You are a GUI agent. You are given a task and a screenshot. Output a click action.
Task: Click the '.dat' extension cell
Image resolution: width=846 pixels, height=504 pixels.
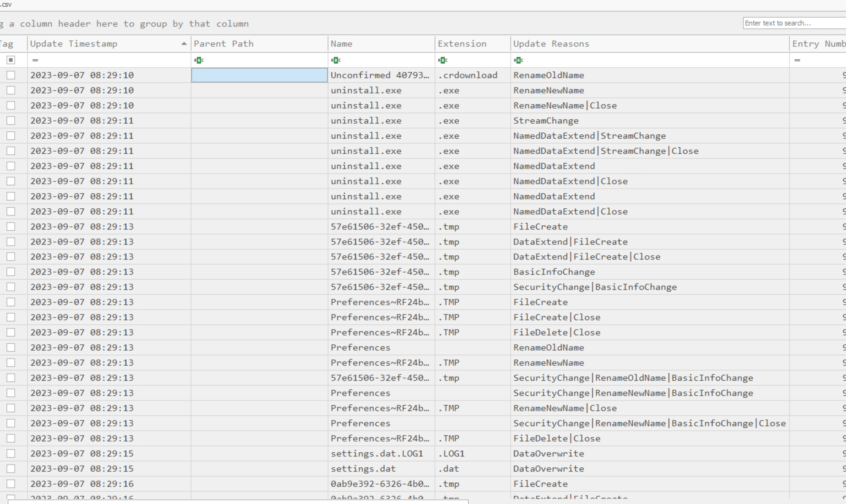473,469
